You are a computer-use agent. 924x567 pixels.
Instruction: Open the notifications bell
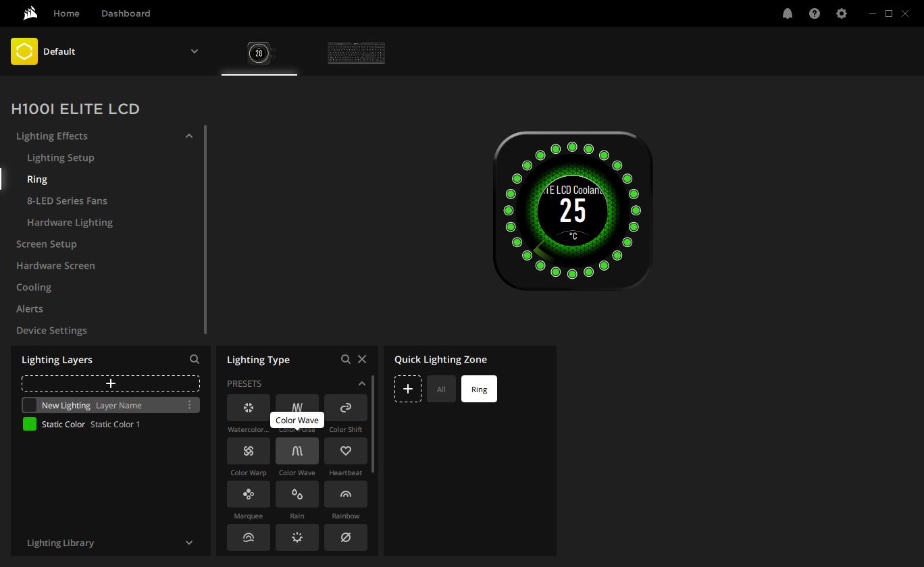(788, 13)
